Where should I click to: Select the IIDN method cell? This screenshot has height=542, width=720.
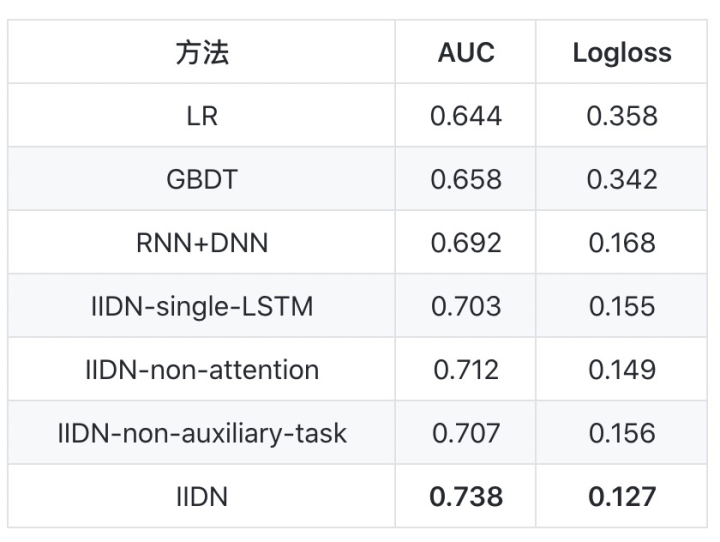tap(202, 497)
